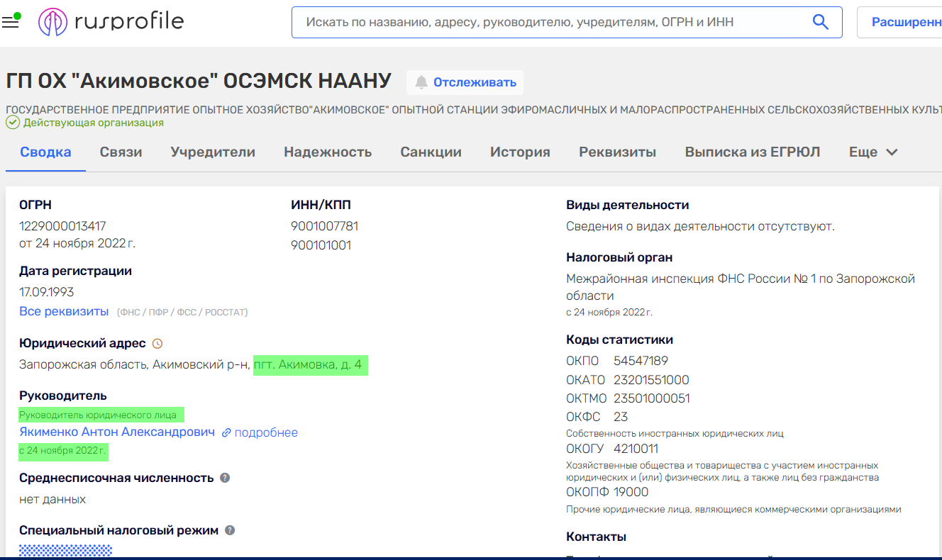Open the Выписка из ЕГРЮЛ tab
Image resolution: width=942 pixels, height=560 pixels.
752,152
